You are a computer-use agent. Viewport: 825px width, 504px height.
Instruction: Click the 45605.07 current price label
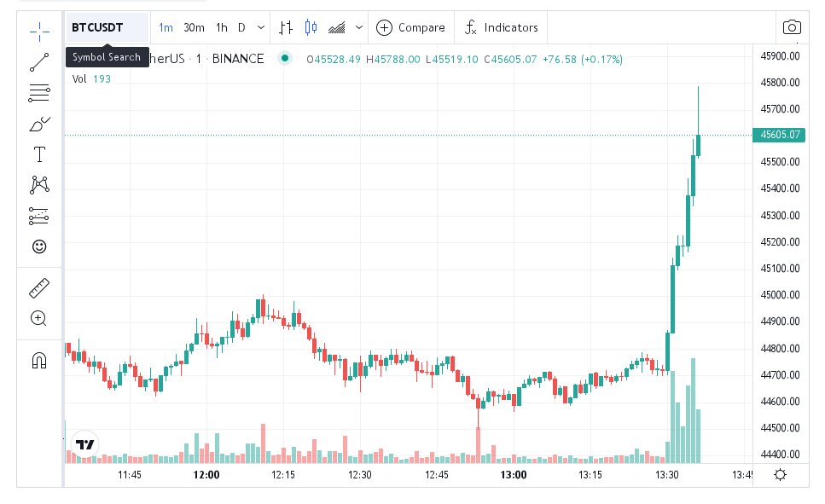click(x=778, y=135)
